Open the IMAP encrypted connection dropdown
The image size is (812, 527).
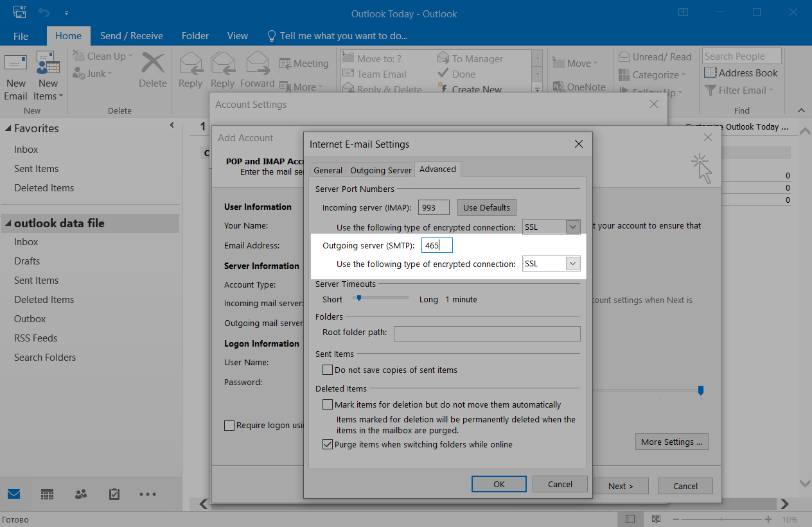[x=572, y=227]
